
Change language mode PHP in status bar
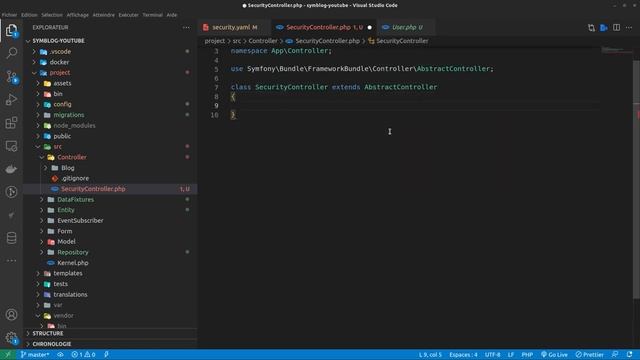pyautogui.click(x=527, y=355)
